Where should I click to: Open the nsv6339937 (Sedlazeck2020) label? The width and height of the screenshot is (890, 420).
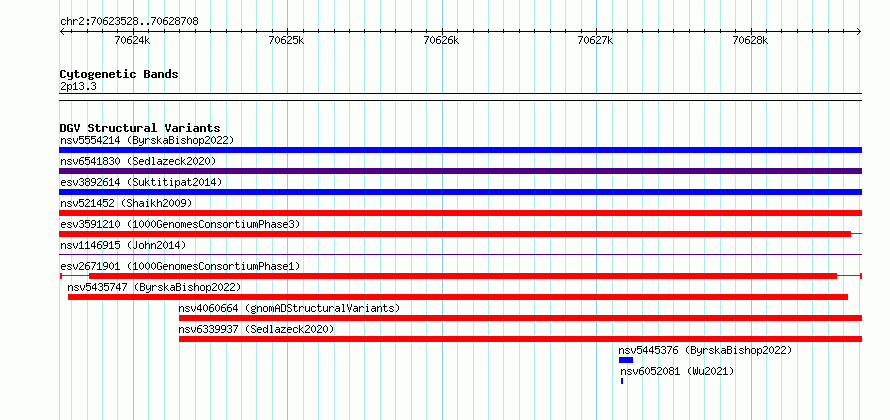(x=257, y=329)
